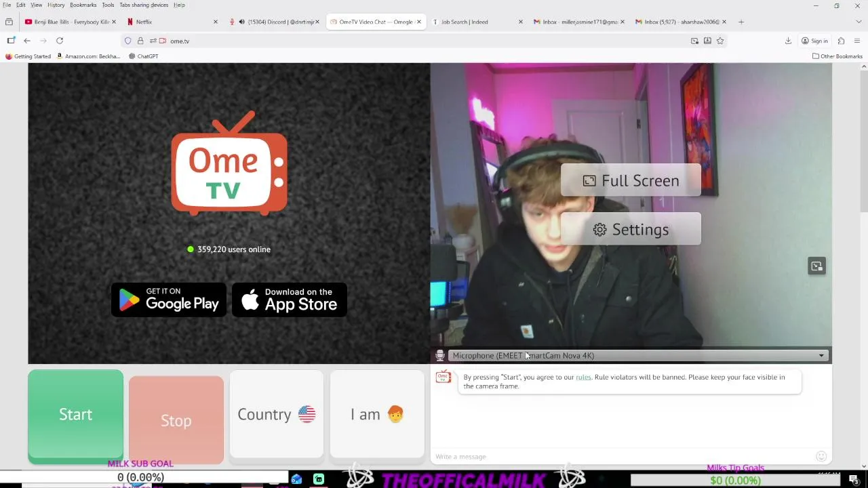
Task: Open the emoji smiley picker in chat
Action: tap(821, 456)
